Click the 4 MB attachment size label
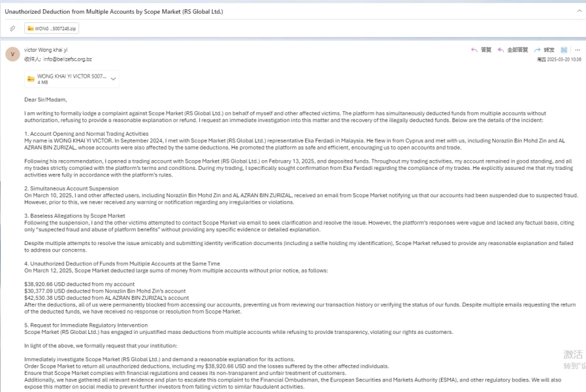586x392 pixels. coord(42,82)
